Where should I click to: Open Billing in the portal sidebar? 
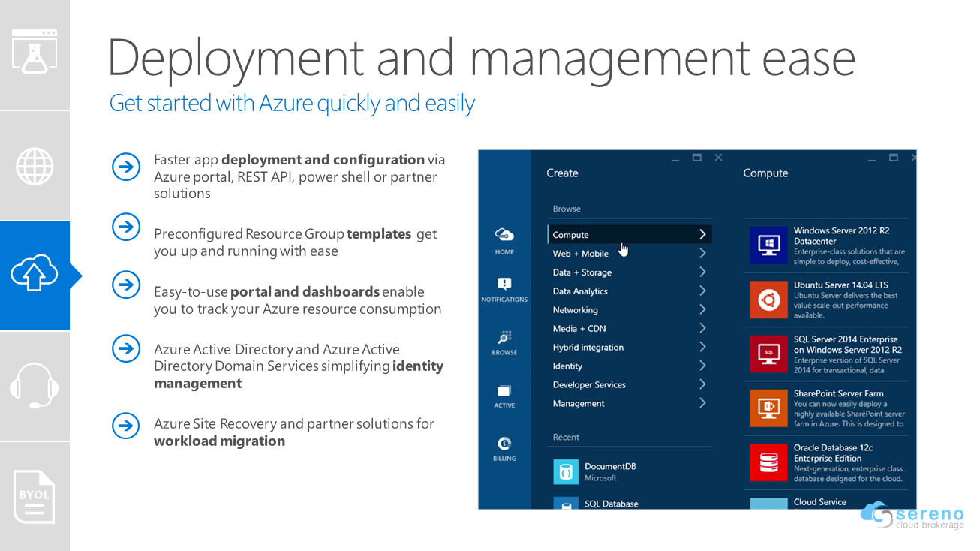pos(504,444)
